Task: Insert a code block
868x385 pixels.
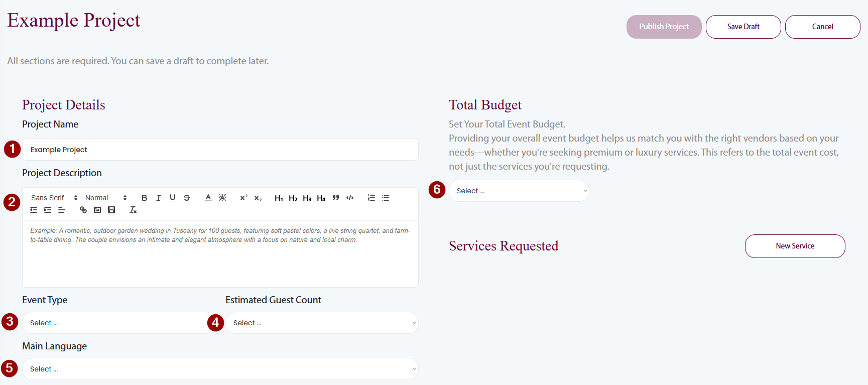Action: [x=350, y=198]
